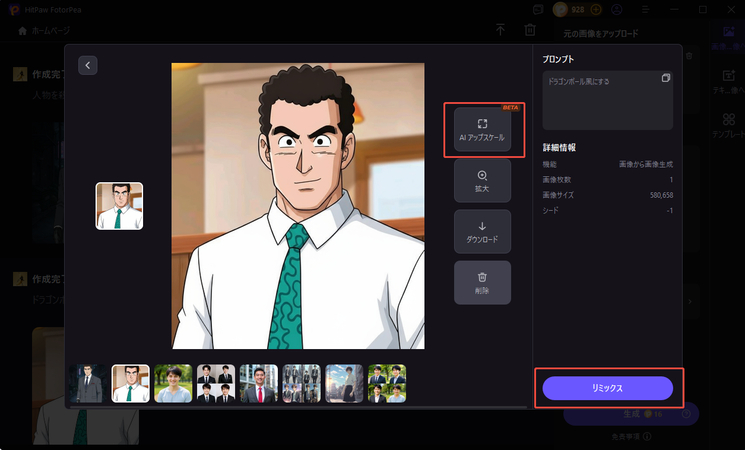Click the HitPaw FotorPea app logo
Viewport: 745px width, 450px height.
(14, 10)
